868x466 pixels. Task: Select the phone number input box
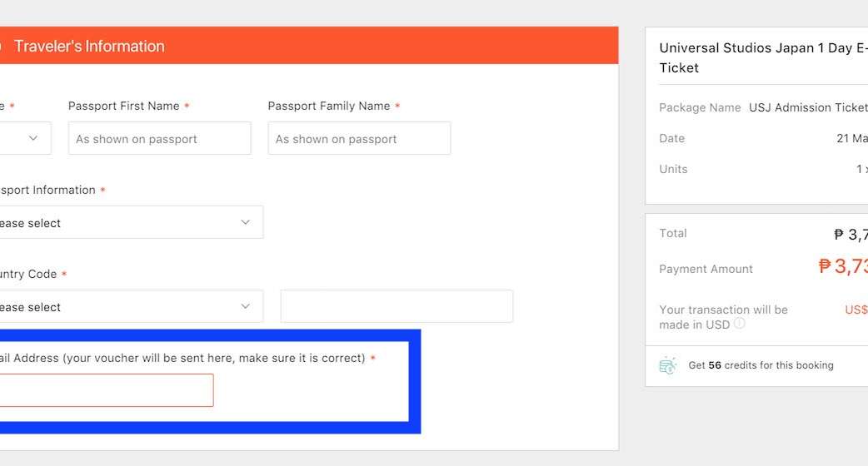tap(397, 307)
